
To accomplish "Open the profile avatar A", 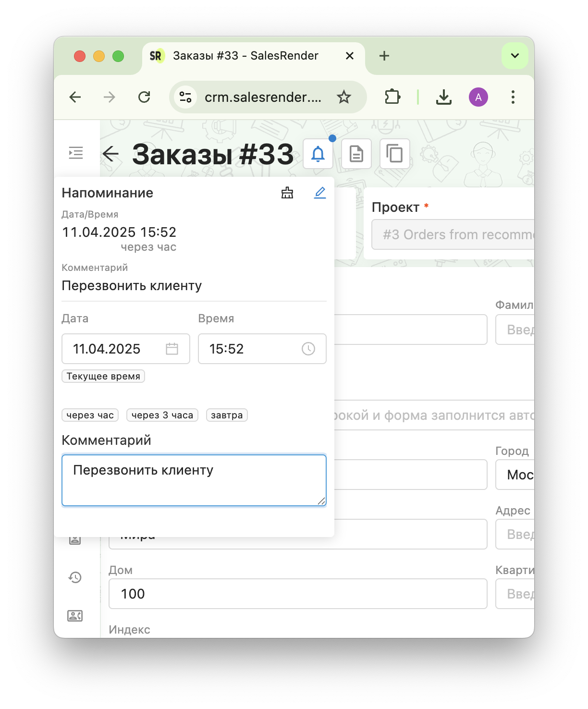I will pyautogui.click(x=478, y=97).
